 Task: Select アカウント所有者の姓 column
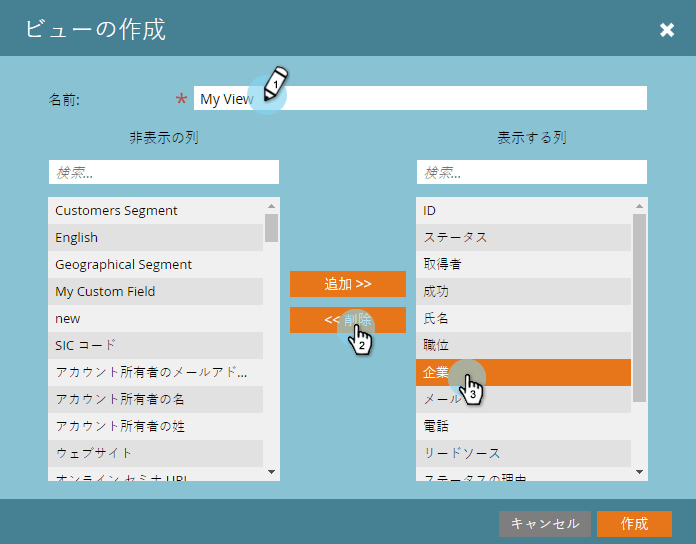pyautogui.click(x=156, y=426)
